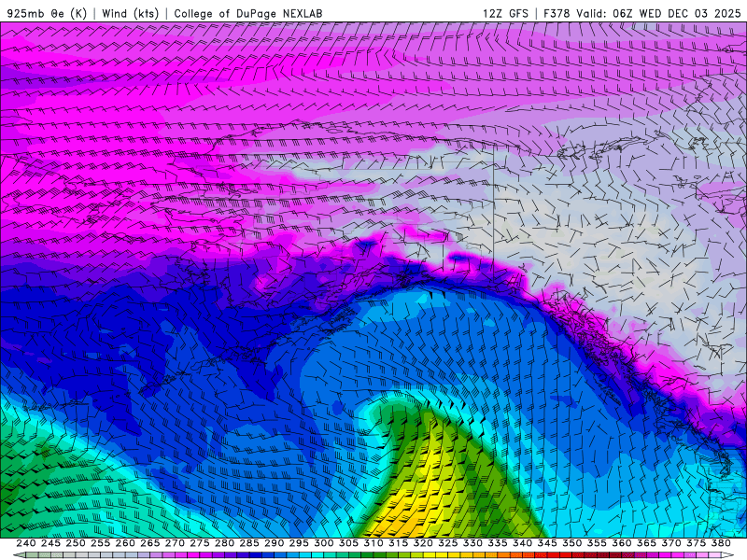Pick the 310 legend value
Screen dimensions: 747x560
[373, 543]
